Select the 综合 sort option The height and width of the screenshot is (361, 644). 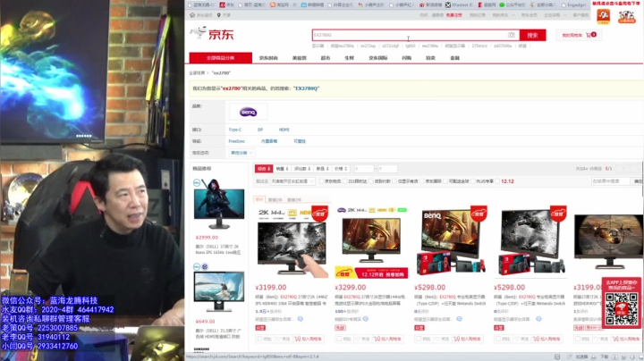264,169
